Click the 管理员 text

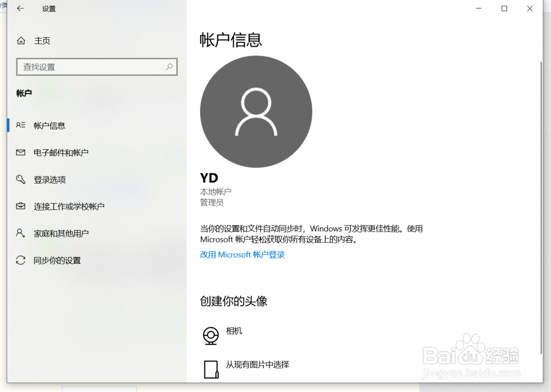[x=212, y=203]
